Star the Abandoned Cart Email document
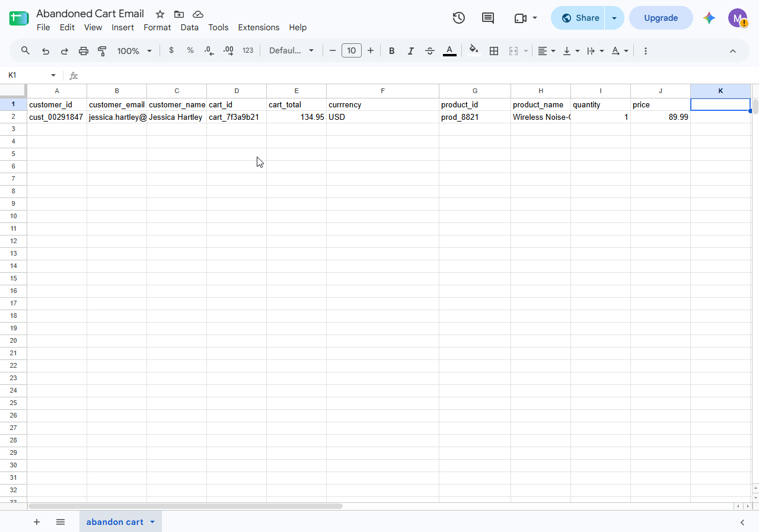This screenshot has width=759, height=532. pyautogui.click(x=160, y=14)
